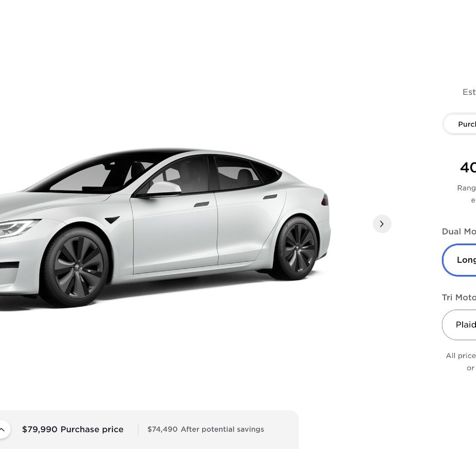Image resolution: width=476 pixels, height=449 pixels.
Task: Click the white Model S car image
Action: point(165,228)
